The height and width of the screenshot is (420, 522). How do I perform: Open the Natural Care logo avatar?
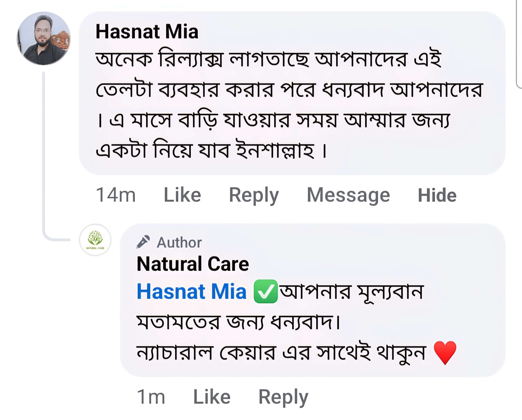pos(95,240)
